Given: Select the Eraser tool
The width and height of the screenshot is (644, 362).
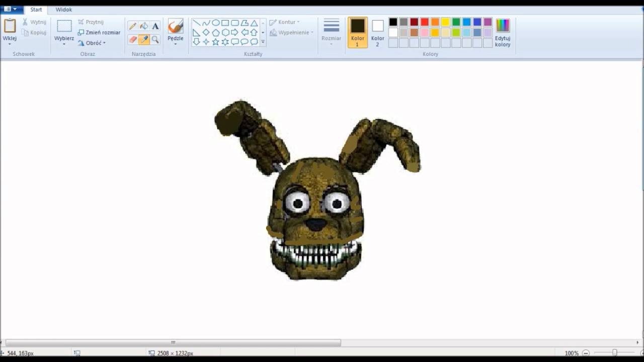Looking at the screenshot, I should (x=133, y=39).
